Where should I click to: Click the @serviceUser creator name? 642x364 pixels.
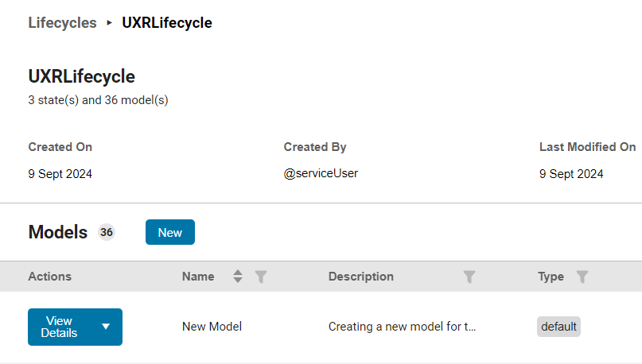coord(321,173)
